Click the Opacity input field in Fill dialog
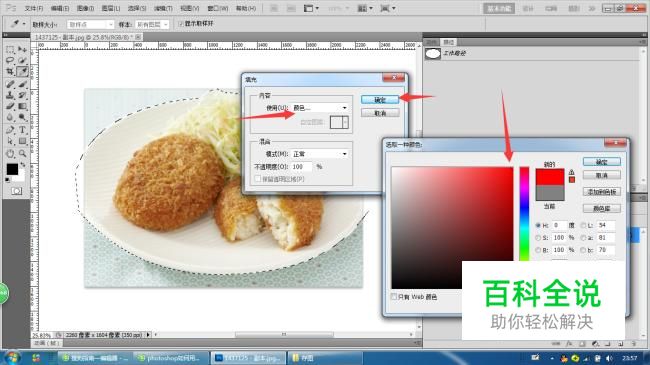 301,167
